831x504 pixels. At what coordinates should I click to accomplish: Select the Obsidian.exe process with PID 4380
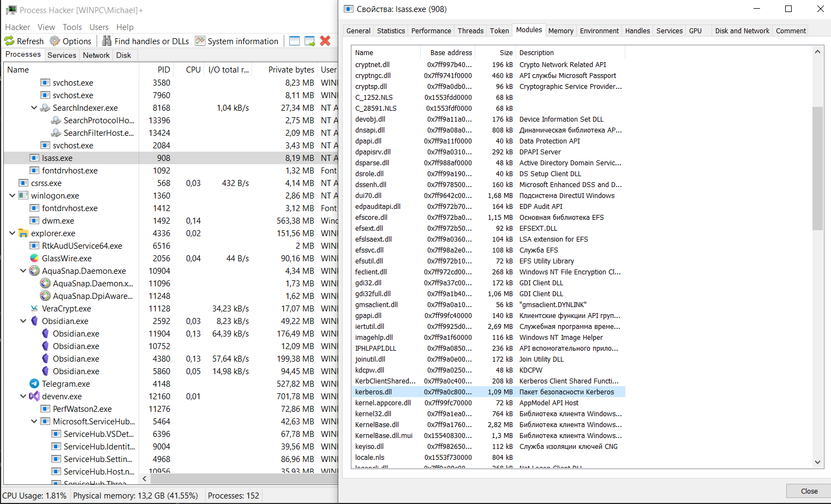[x=171, y=358]
